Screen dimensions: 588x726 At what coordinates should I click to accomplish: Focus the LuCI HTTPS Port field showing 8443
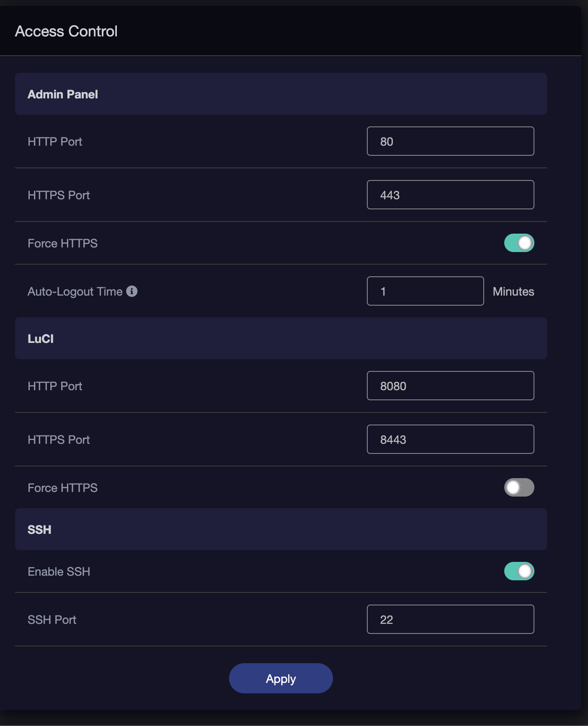(x=450, y=439)
